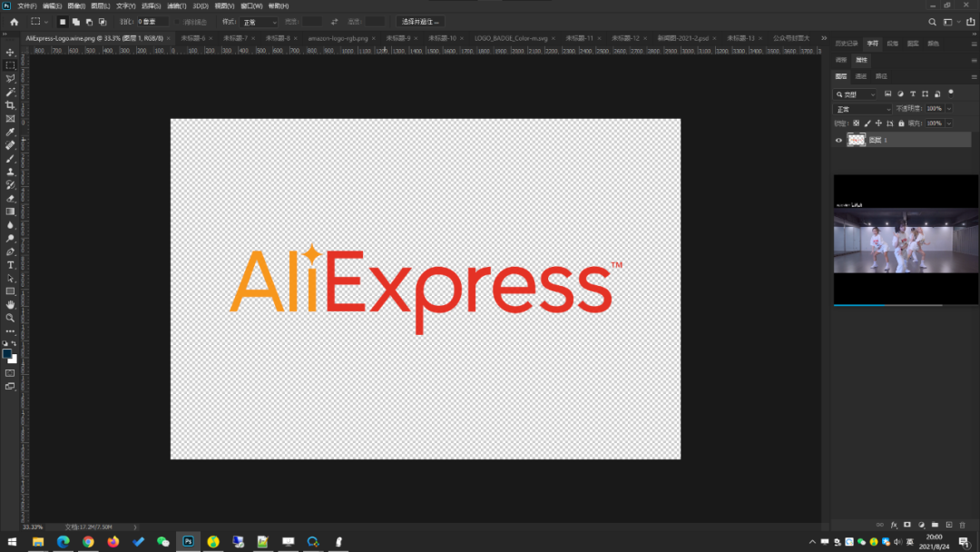The width and height of the screenshot is (980, 552).
Task: Select the History Brush tool
Action: (x=10, y=185)
